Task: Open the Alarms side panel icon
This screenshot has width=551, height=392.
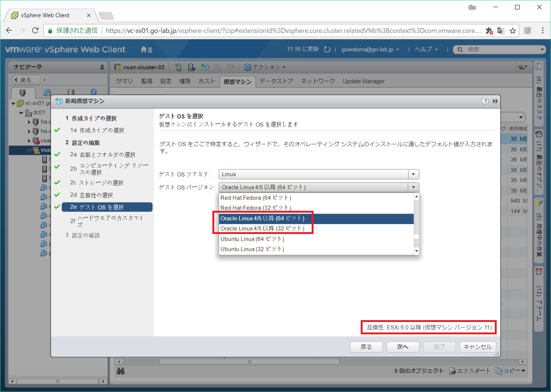Action: click(x=539, y=271)
